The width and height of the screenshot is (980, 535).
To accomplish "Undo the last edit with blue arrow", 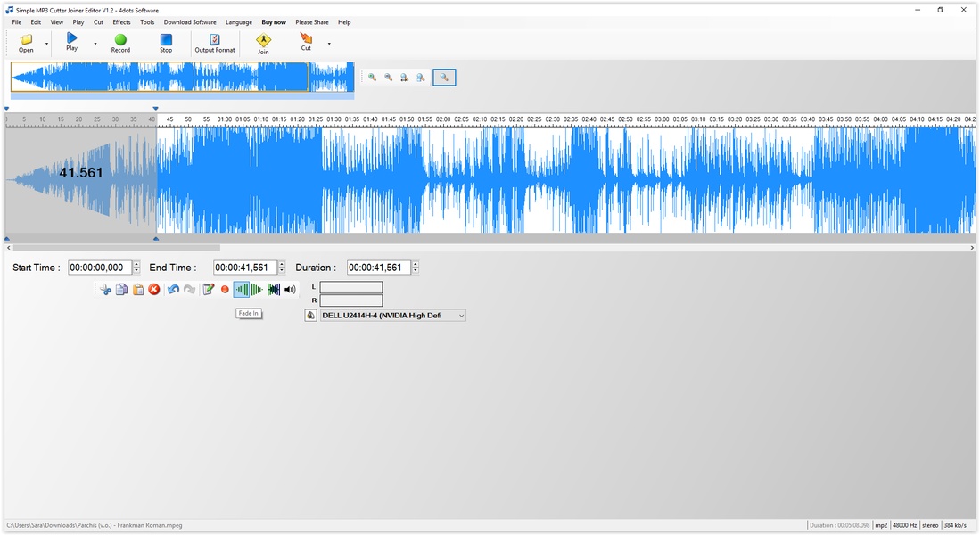I will (x=173, y=290).
